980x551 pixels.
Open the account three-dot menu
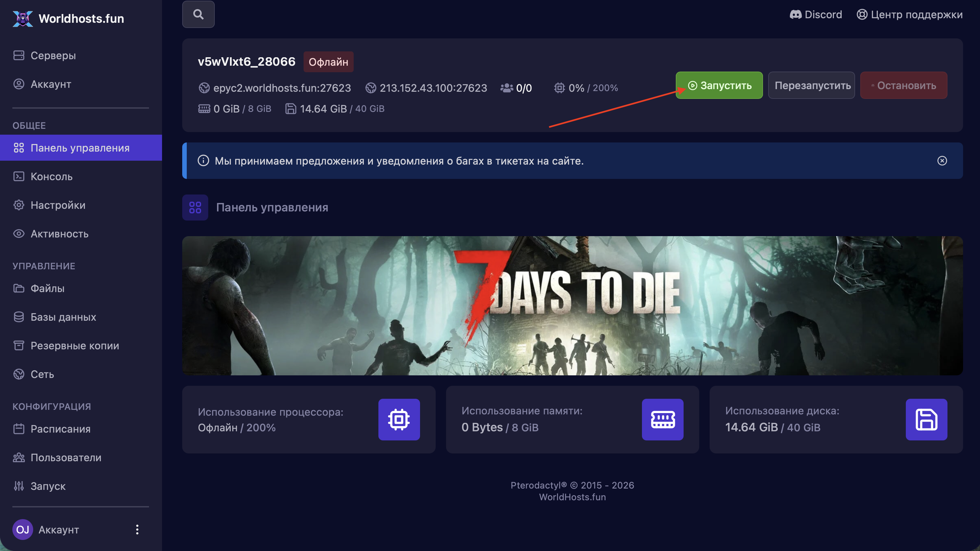point(137,529)
